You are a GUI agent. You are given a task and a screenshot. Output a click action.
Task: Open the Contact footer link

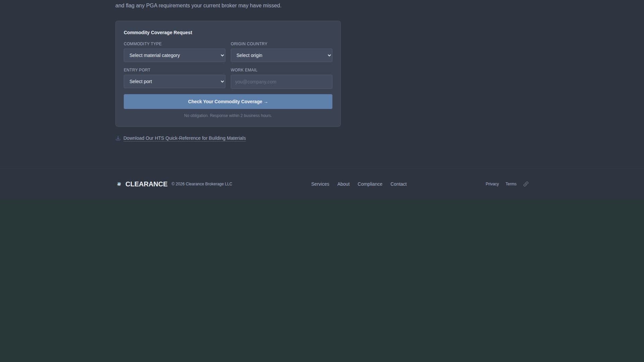[398, 184]
